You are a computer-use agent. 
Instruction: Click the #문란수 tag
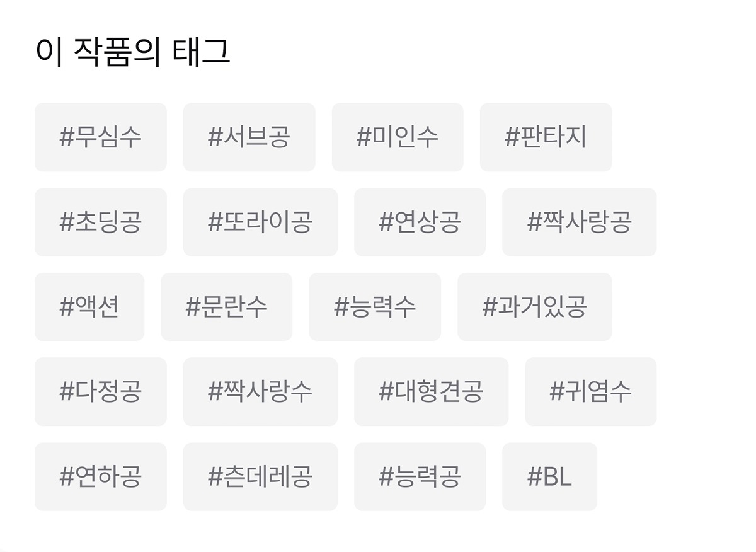click(x=227, y=307)
